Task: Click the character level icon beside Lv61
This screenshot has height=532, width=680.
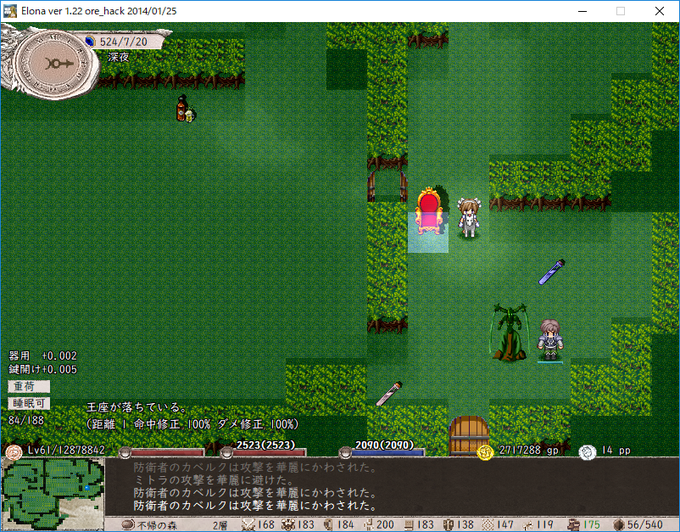Action: point(13,452)
